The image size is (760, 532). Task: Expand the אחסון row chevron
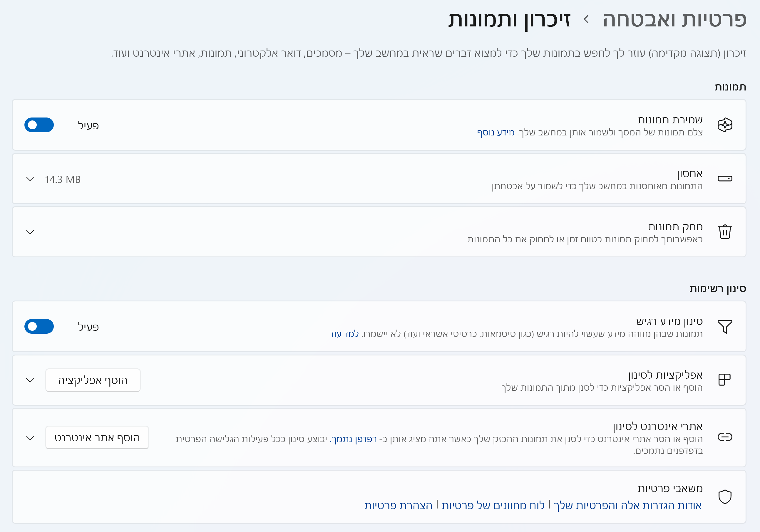pyautogui.click(x=30, y=179)
